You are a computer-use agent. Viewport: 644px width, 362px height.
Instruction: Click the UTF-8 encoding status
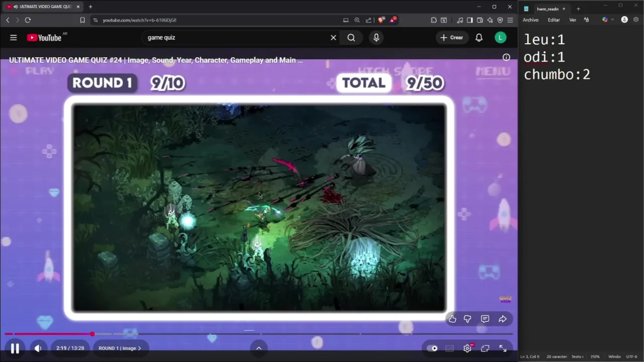pyautogui.click(x=631, y=356)
